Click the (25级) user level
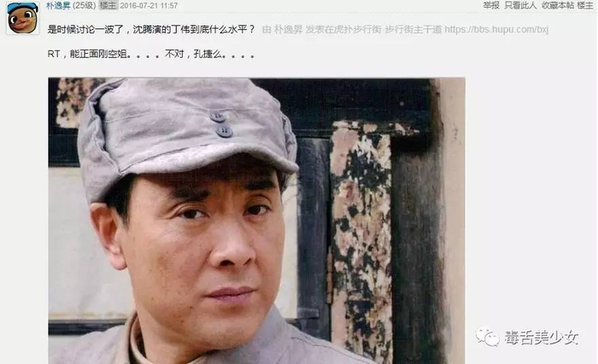Viewport: 598px width, 364px height. [84, 6]
